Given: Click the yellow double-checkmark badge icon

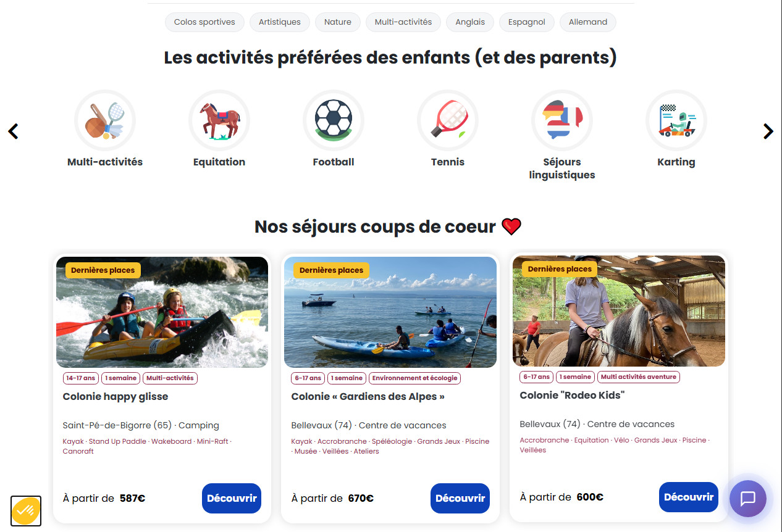Looking at the screenshot, I should (26, 511).
